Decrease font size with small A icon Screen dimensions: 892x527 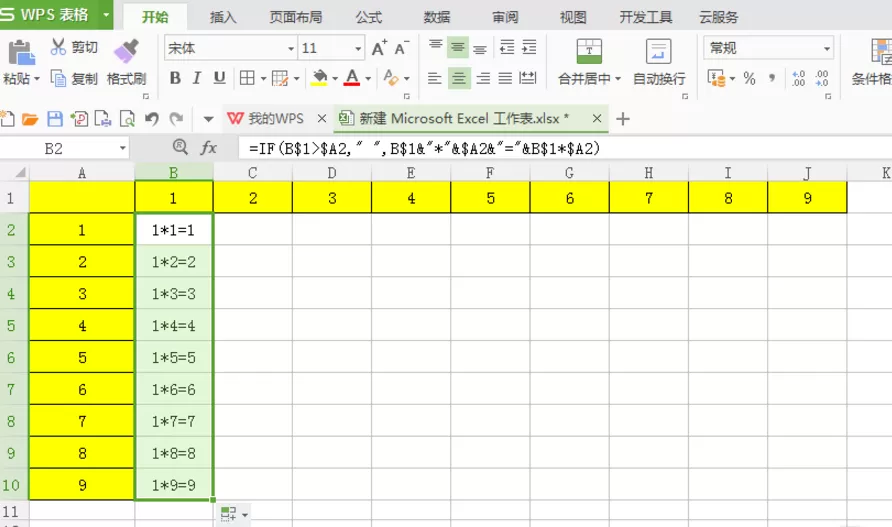(x=402, y=48)
